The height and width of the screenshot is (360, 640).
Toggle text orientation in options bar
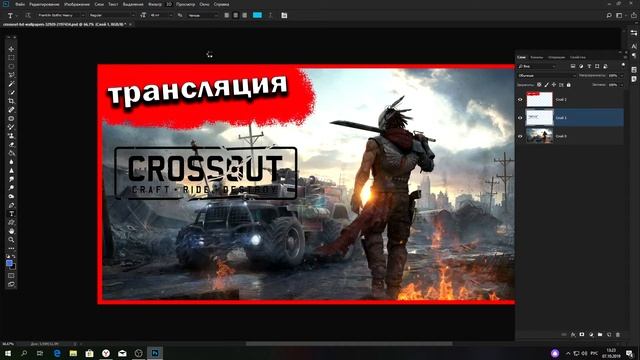pos(28,16)
